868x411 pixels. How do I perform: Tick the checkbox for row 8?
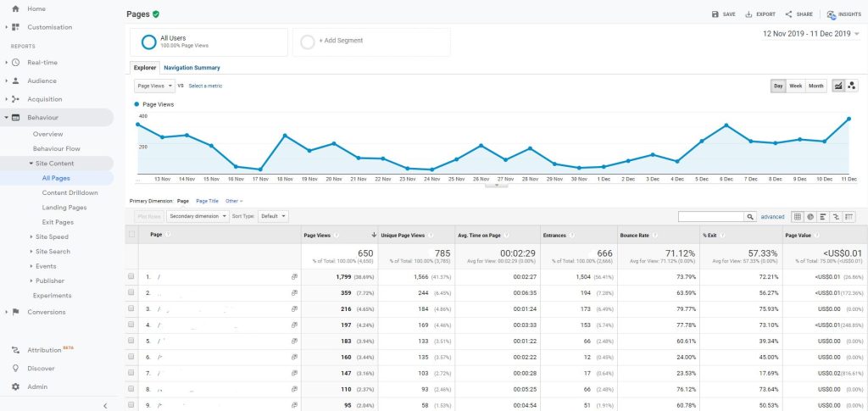131,389
